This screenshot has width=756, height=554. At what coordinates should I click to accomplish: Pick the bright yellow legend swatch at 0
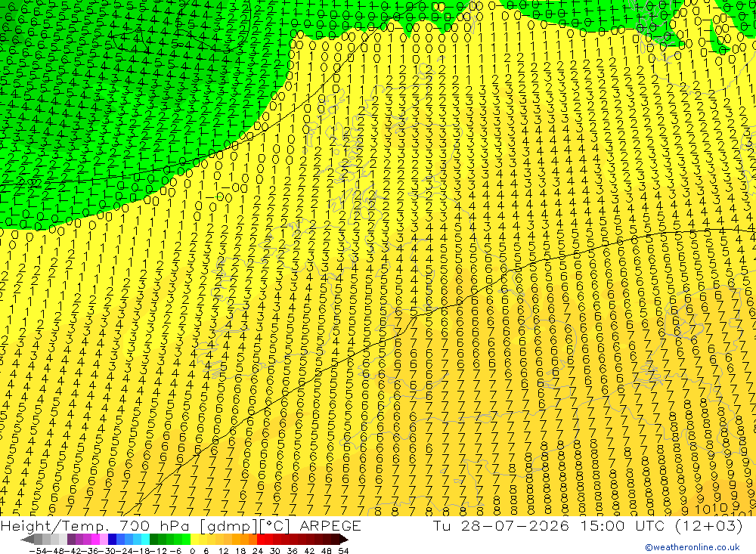194,540
